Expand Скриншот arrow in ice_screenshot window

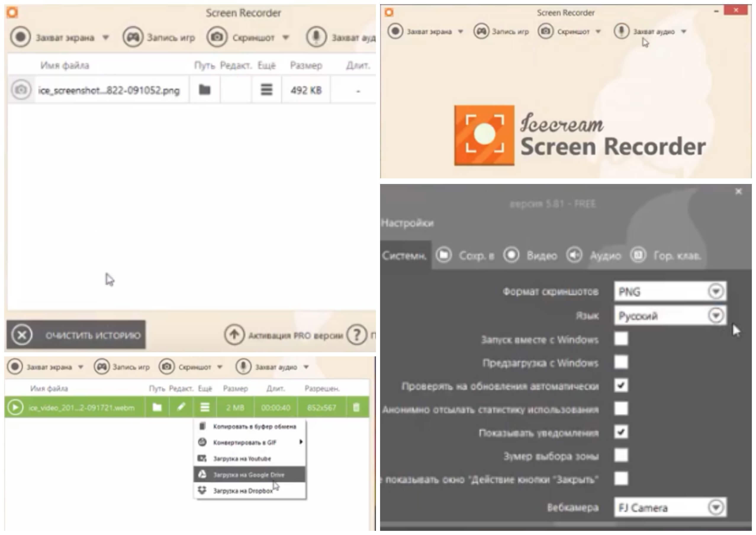pyautogui.click(x=286, y=37)
